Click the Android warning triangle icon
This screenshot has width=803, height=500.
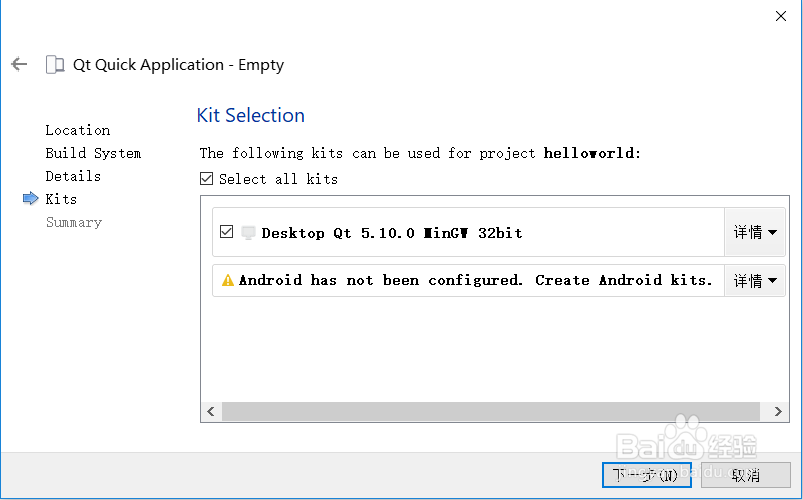point(227,280)
